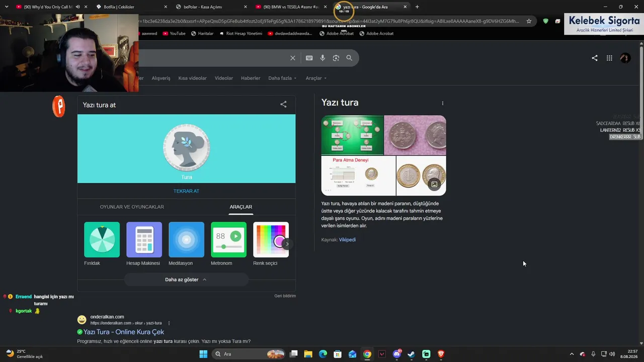Click the address bar URL
Image resolution: width=644 pixels, height=362 pixels.
330,21
